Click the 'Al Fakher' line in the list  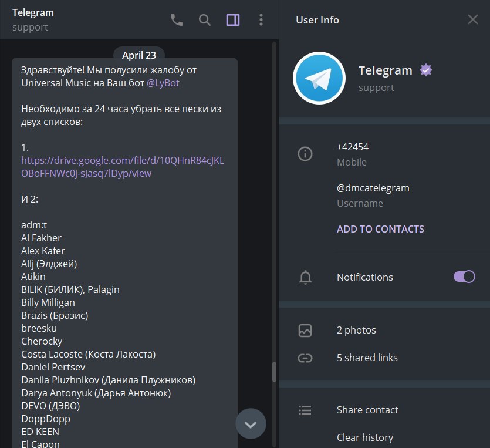pyautogui.click(x=41, y=238)
